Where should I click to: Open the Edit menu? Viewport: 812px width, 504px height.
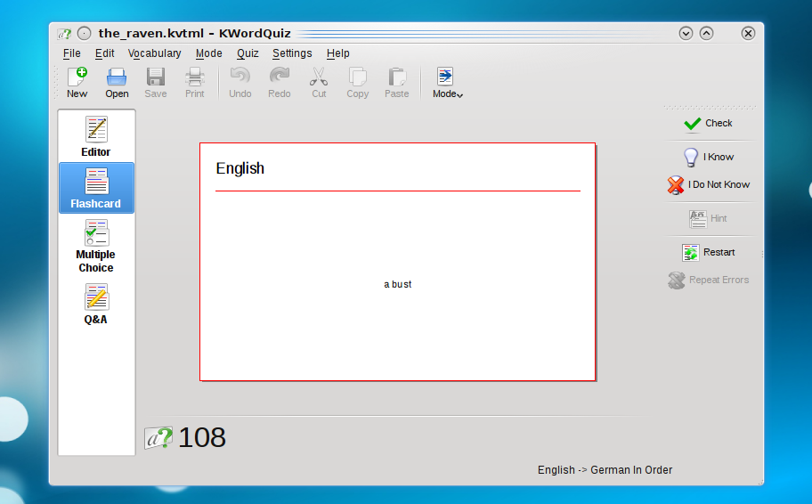point(105,53)
